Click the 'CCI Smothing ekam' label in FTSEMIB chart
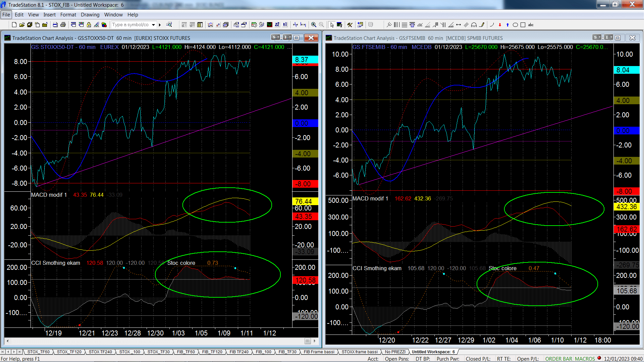The width and height of the screenshot is (644, 362). tap(377, 268)
